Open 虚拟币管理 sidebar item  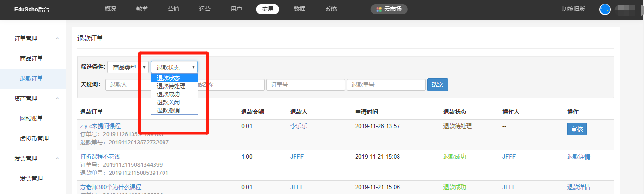pyautogui.click(x=34, y=139)
